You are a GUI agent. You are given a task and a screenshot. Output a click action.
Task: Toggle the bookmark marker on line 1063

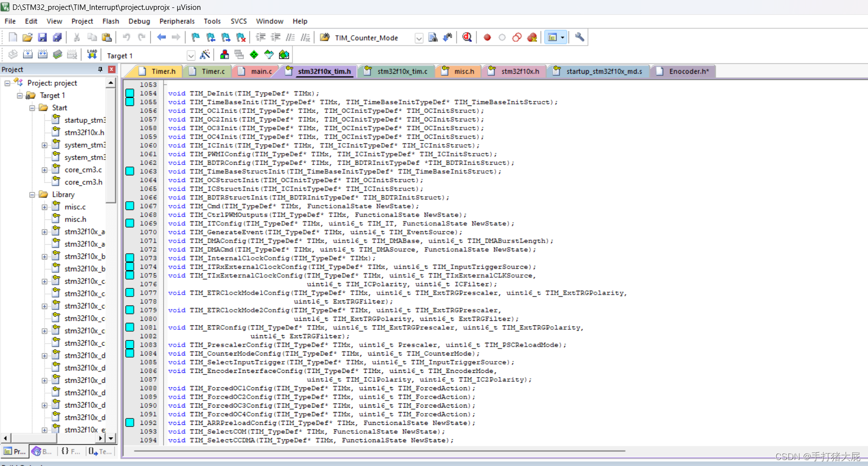(x=130, y=171)
